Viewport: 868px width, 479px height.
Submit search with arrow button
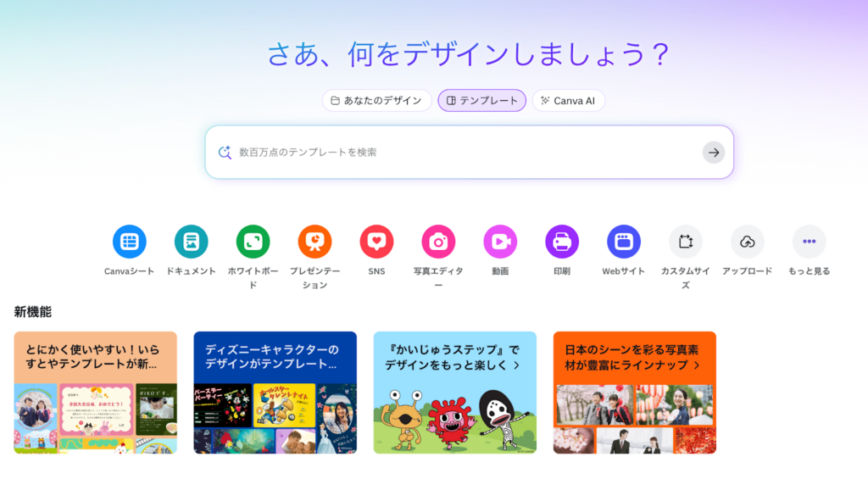point(714,153)
